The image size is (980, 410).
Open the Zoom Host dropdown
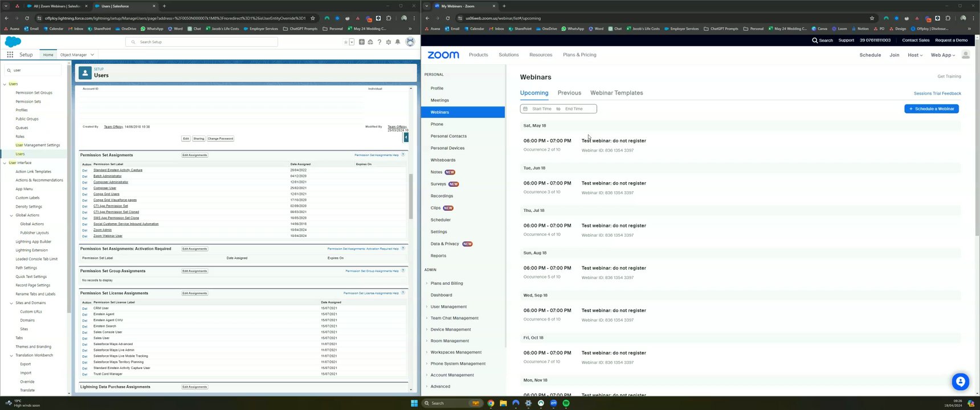[915, 55]
